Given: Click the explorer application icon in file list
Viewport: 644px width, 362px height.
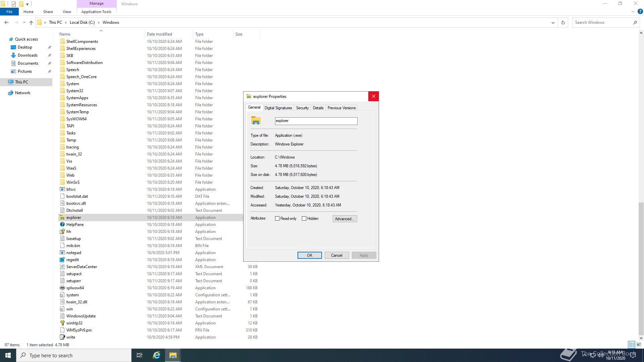Looking at the screenshot, I should click(x=62, y=218).
